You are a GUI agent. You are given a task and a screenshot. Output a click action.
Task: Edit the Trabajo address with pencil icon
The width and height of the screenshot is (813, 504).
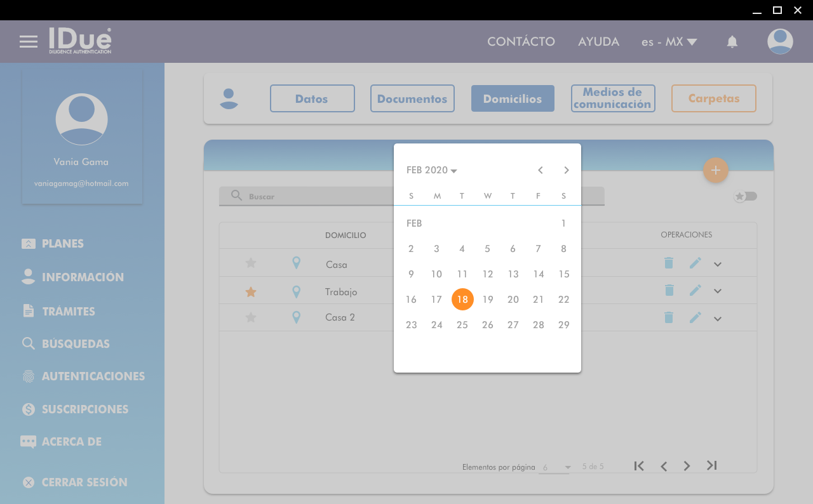tap(695, 290)
